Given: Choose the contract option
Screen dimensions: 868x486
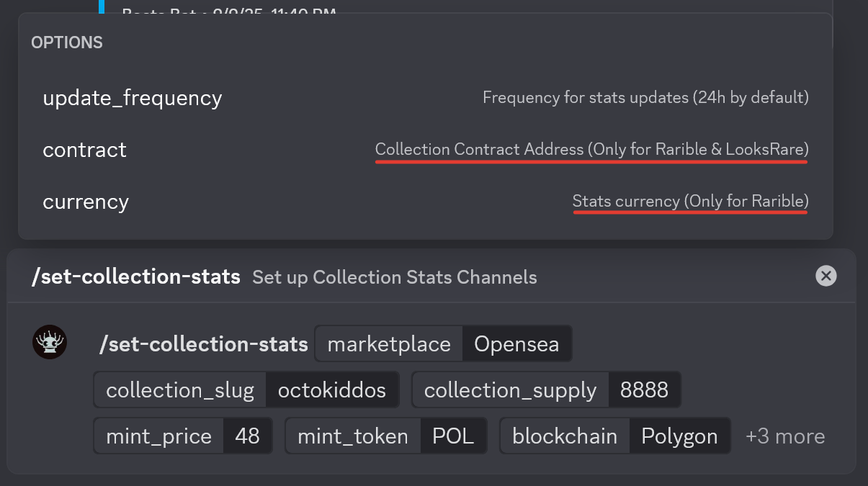Looking at the screenshot, I should pos(85,150).
